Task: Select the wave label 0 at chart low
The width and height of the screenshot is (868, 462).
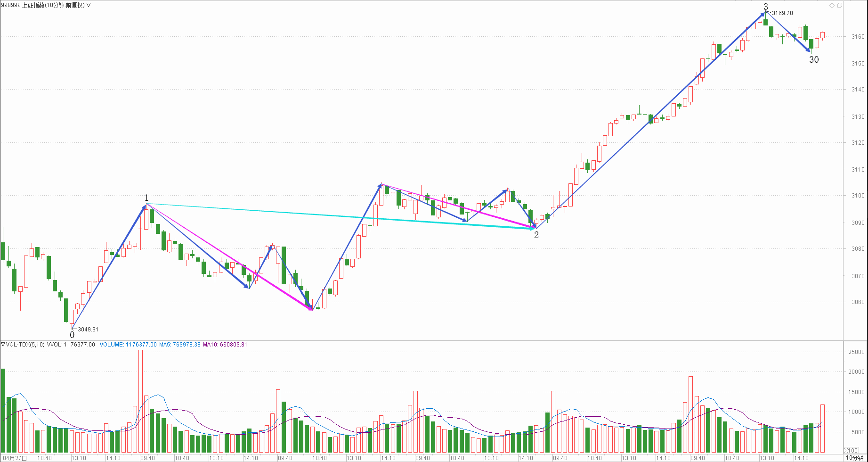Action: pos(72,335)
